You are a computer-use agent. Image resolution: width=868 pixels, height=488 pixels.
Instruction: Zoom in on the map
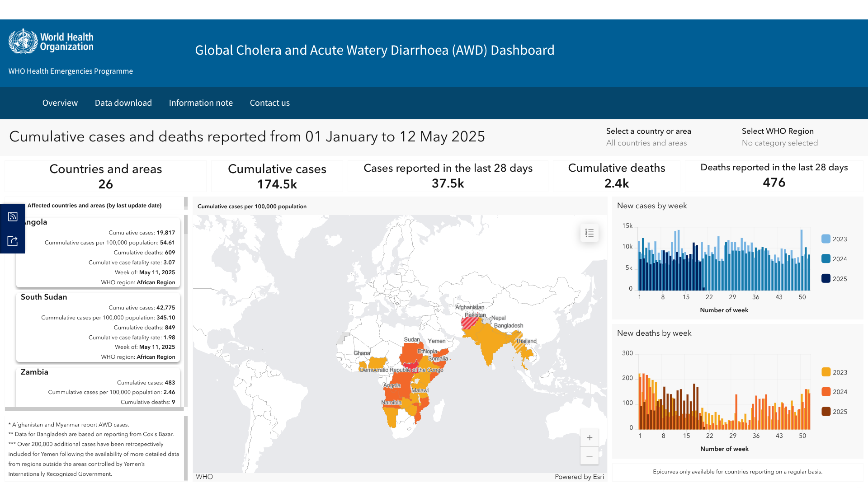[x=589, y=437]
